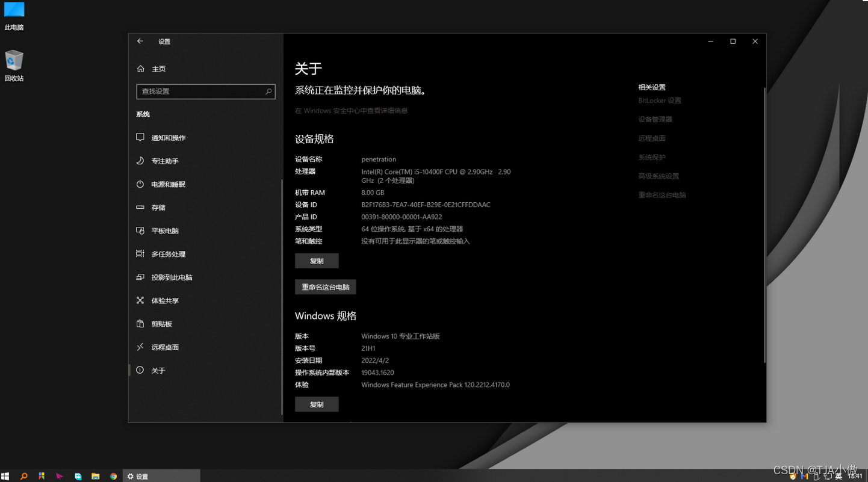This screenshot has width=868, height=482.
Task: Click 复制 button under 设备规格
Action: point(317,261)
